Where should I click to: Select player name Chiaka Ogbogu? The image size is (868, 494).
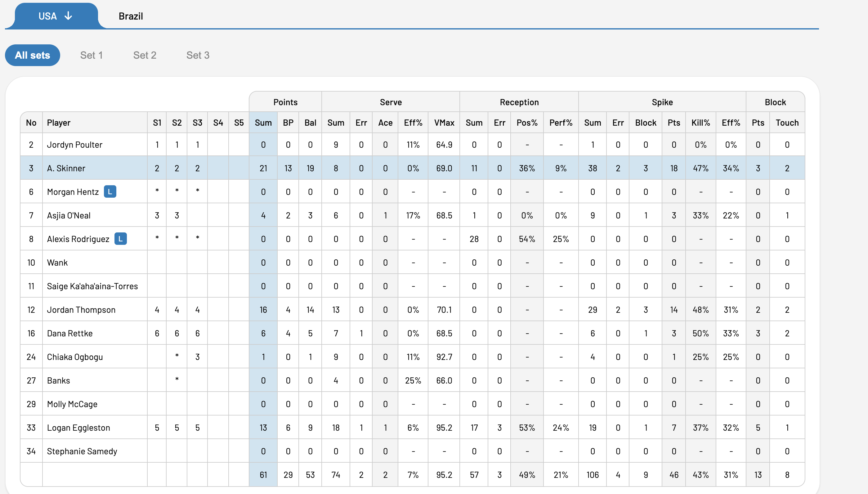tap(75, 357)
